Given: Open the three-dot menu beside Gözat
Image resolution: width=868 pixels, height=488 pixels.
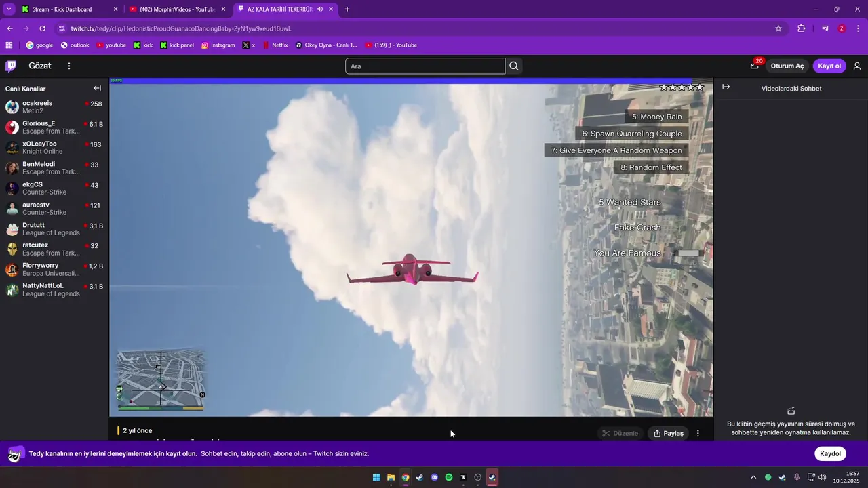Looking at the screenshot, I should point(69,66).
